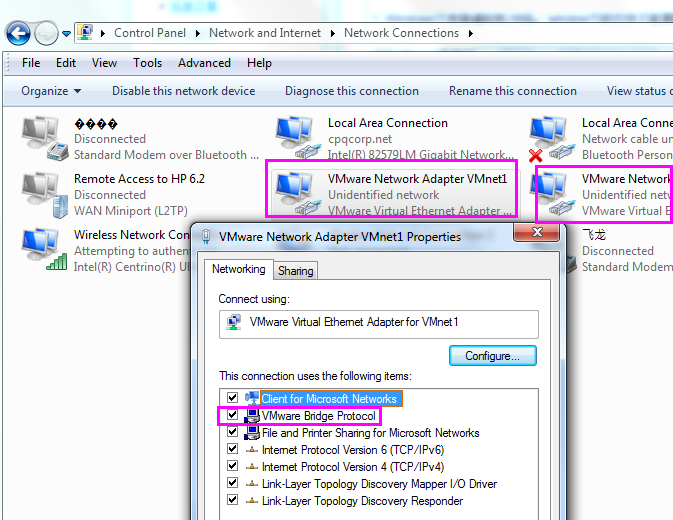The height and width of the screenshot is (520, 673).
Task: Open the View menu
Action: pyautogui.click(x=104, y=63)
